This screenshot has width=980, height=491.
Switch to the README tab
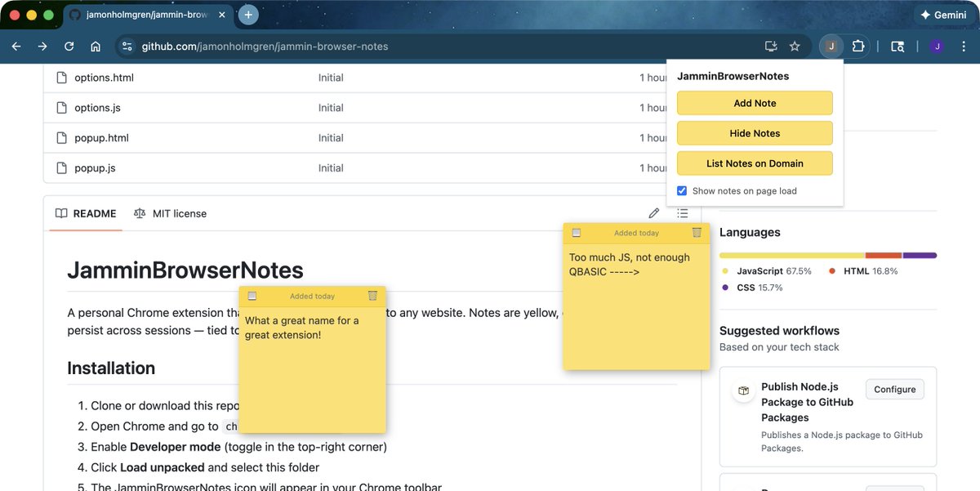click(x=86, y=213)
